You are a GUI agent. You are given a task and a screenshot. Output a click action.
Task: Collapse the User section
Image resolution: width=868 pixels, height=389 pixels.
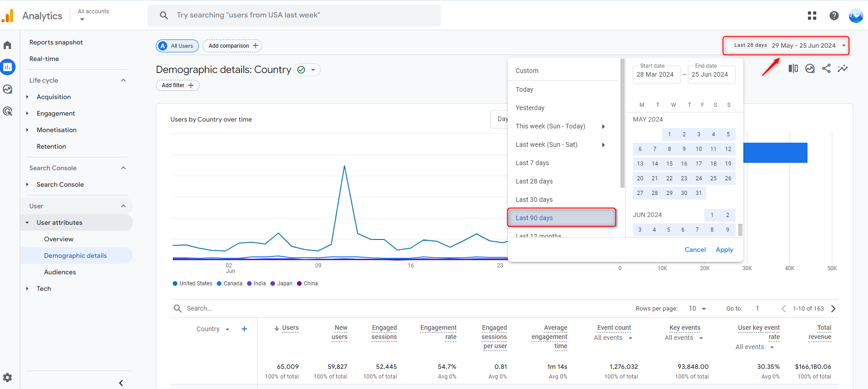coord(123,206)
